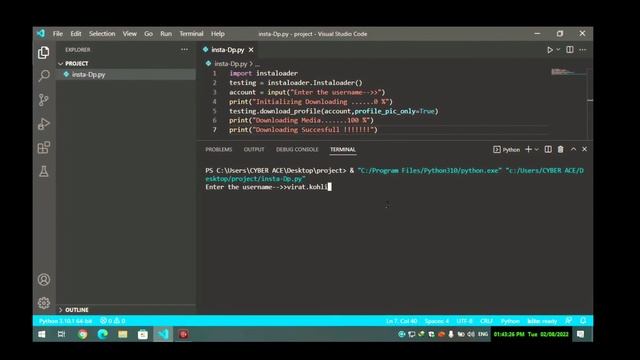Viewport: 640px width, 360px height.
Task: Change indentation via Spaces: 4
Action: (437, 321)
